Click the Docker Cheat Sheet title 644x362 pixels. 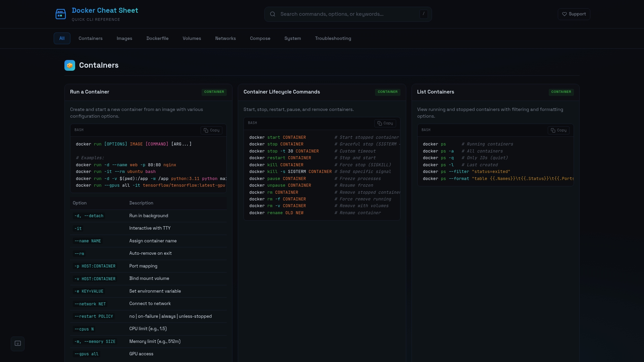[105, 10]
